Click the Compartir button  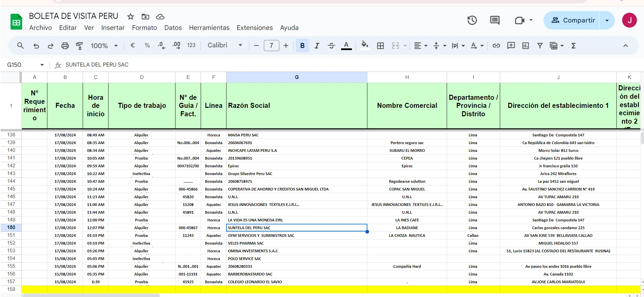pyautogui.click(x=573, y=20)
